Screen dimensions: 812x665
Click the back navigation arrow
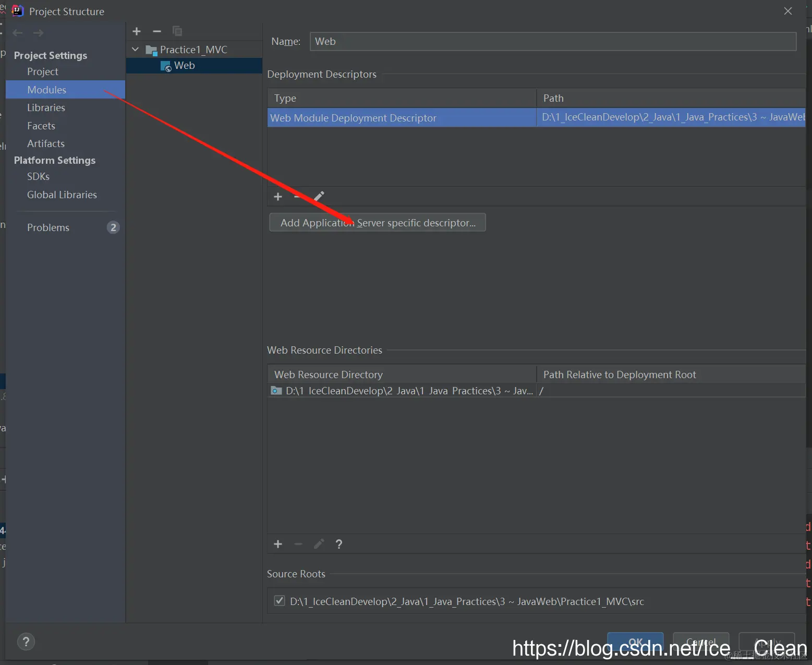click(18, 33)
